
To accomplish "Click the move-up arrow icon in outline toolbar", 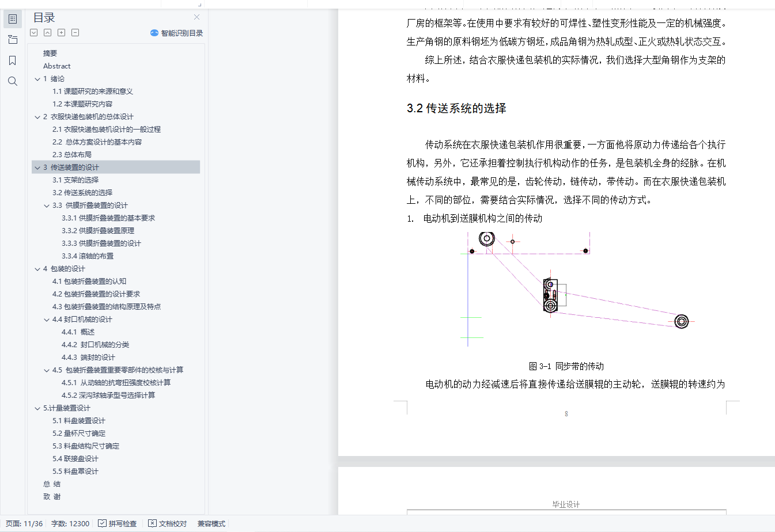I will (48, 33).
